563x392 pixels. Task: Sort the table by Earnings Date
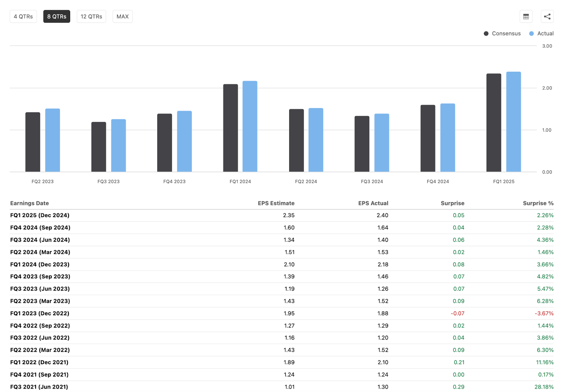coord(29,203)
